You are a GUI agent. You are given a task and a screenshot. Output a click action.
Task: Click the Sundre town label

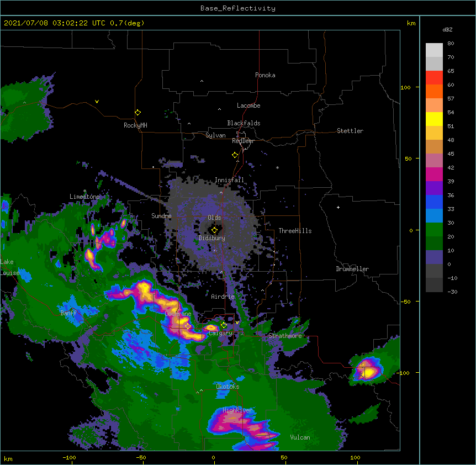[x=161, y=216]
